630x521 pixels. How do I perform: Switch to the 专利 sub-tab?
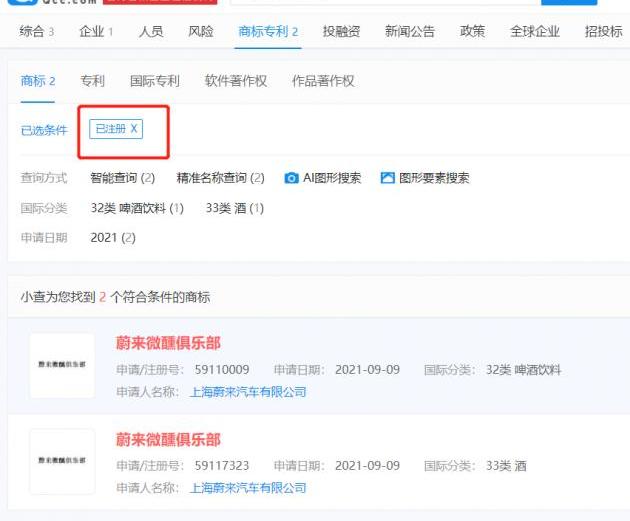click(92, 81)
